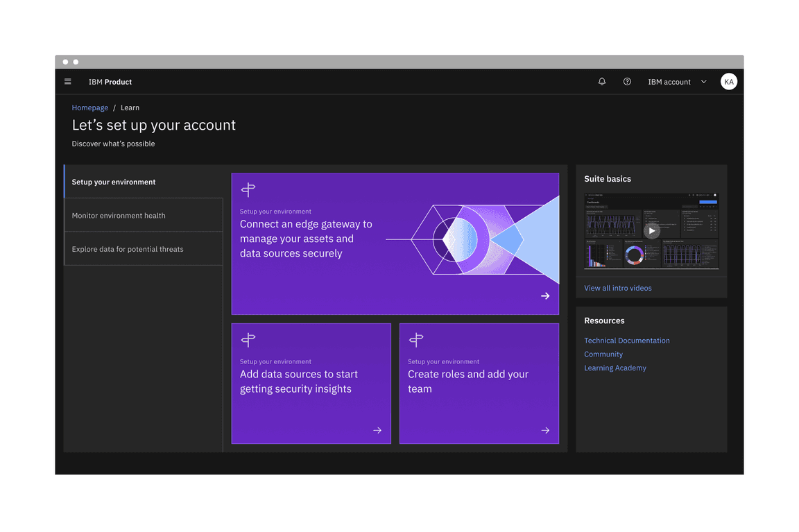Click arrow on Create roles card
The image size is (799, 532).
point(545,431)
